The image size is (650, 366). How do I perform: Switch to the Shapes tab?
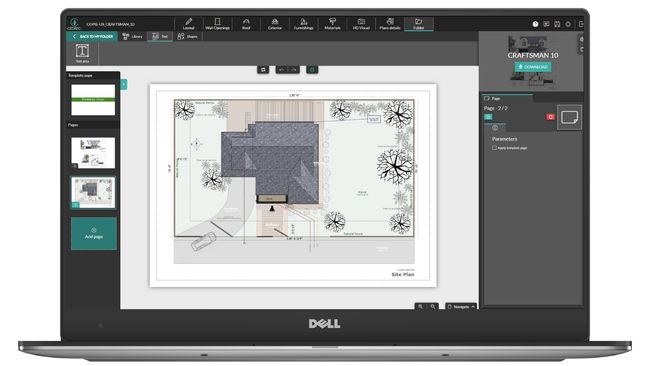pyautogui.click(x=187, y=36)
